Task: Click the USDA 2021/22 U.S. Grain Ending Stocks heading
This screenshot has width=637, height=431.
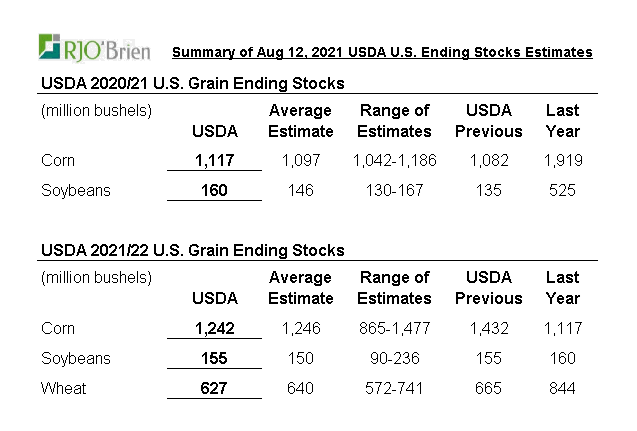Action: tap(191, 250)
